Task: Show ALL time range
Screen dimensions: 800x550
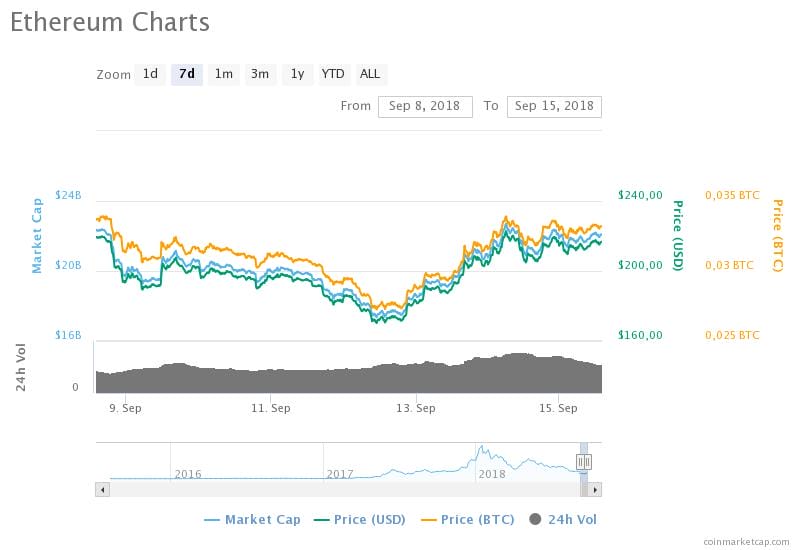Action: tap(370, 74)
